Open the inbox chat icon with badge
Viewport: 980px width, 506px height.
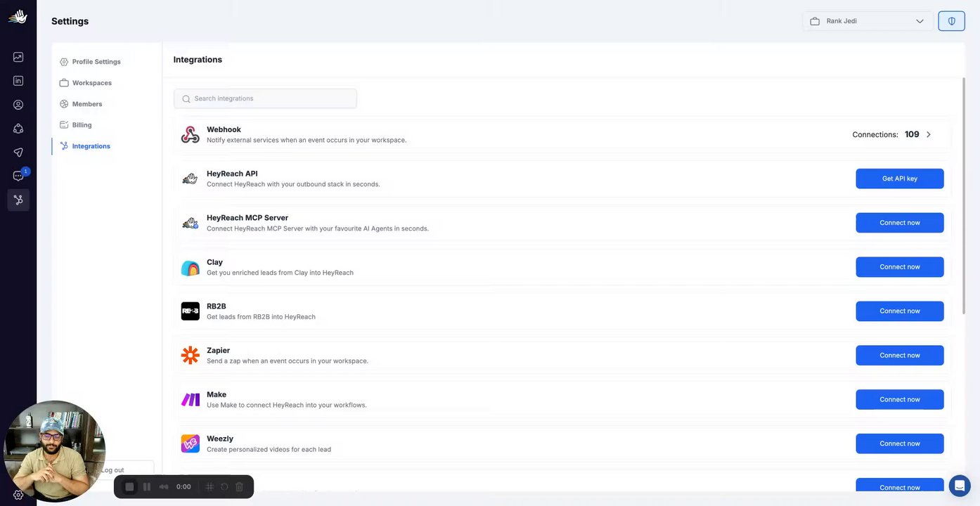pyautogui.click(x=18, y=176)
